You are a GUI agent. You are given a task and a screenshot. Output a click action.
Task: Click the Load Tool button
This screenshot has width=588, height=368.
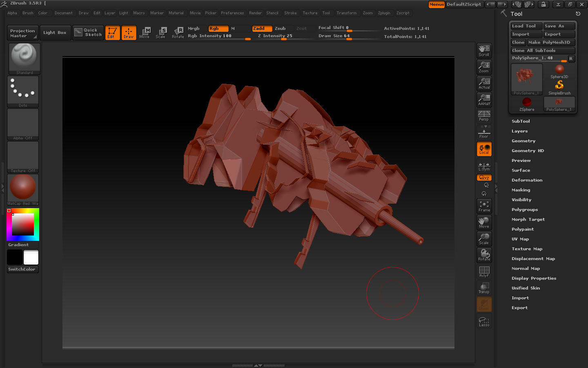pos(526,26)
